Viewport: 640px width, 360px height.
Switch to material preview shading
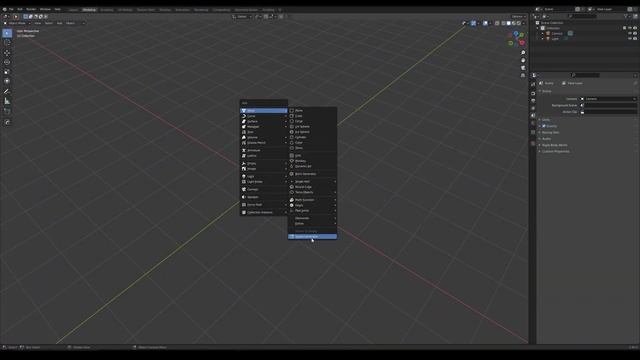[513, 23]
